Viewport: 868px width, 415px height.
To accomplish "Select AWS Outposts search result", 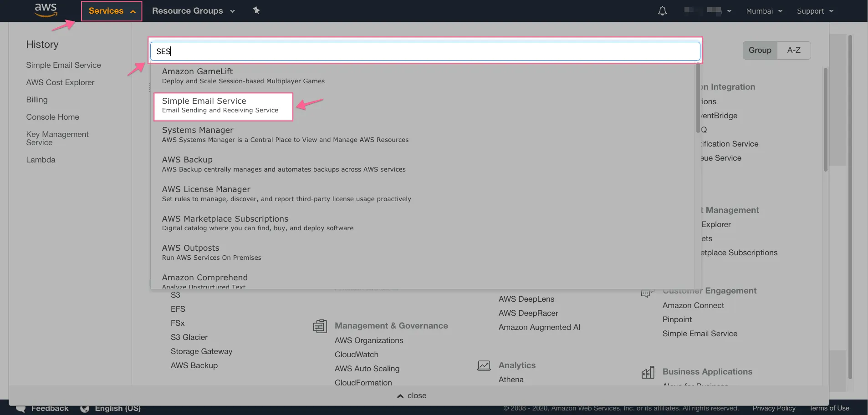I will click(212, 253).
